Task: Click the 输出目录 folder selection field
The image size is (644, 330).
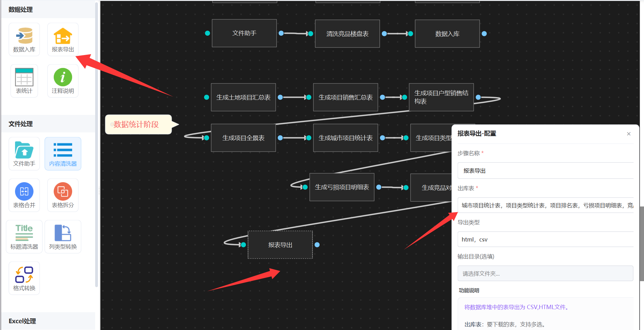Action: [545, 273]
